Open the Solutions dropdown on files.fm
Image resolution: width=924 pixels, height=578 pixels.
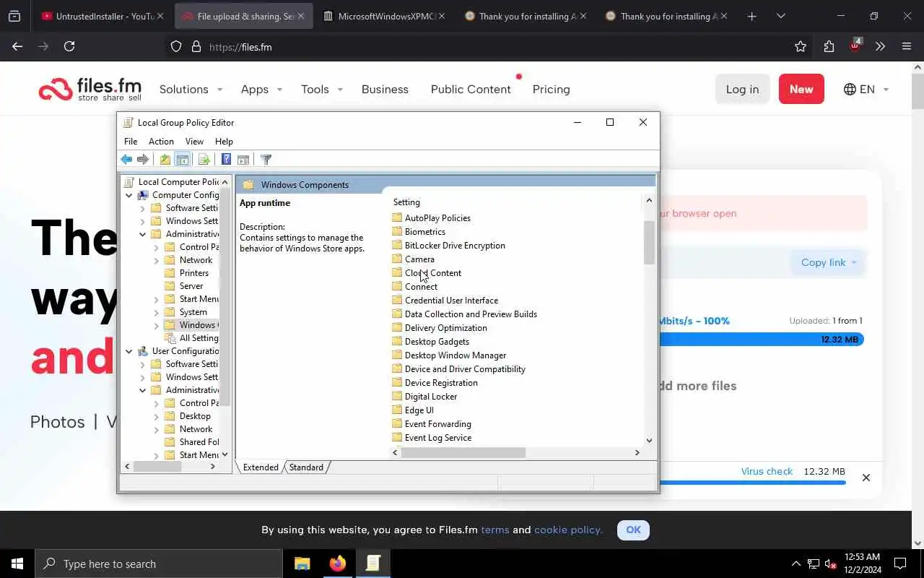pos(191,90)
